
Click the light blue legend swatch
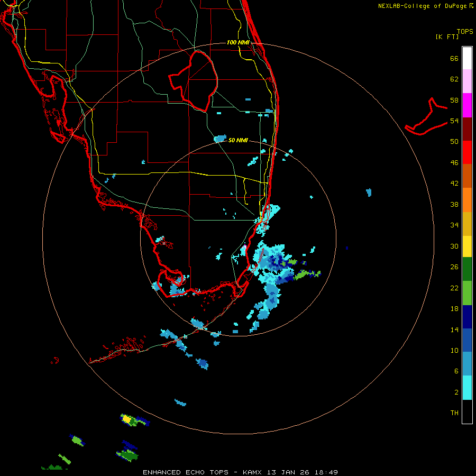click(x=467, y=364)
